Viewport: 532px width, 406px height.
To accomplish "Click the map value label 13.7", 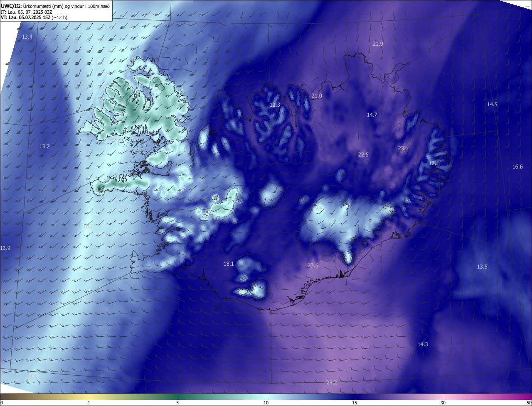I will [44, 147].
